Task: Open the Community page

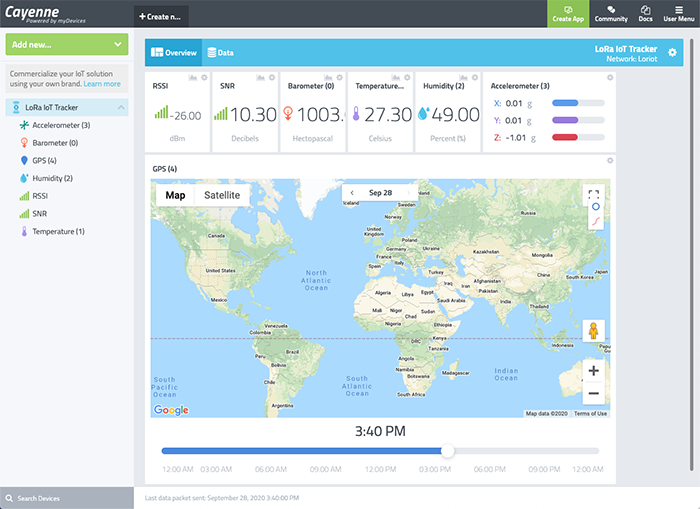Action: point(611,14)
